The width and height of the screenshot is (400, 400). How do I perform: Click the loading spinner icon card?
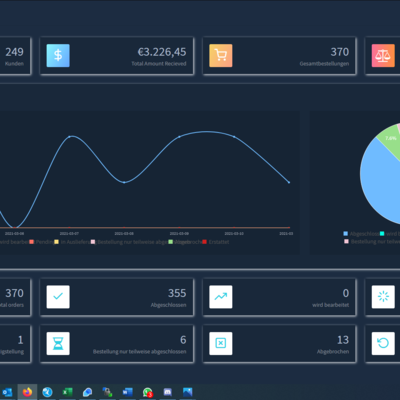[x=383, y=297]
